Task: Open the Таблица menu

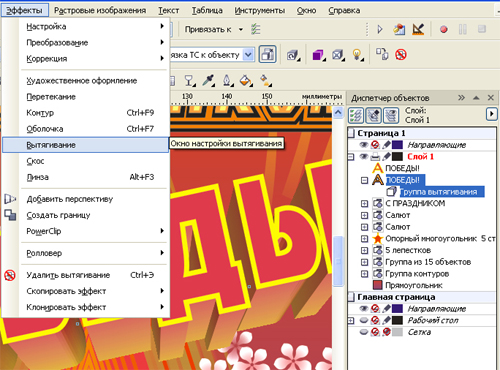Action: coord(207,10)
